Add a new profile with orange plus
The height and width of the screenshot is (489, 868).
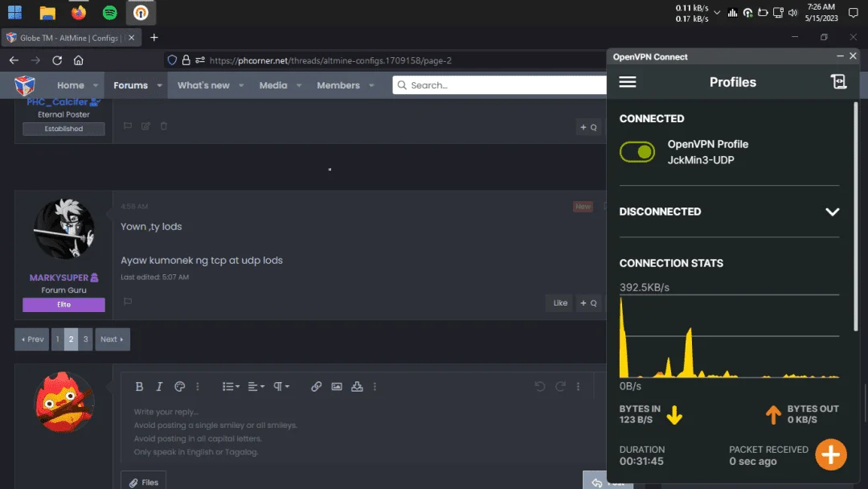coord(830,454)
